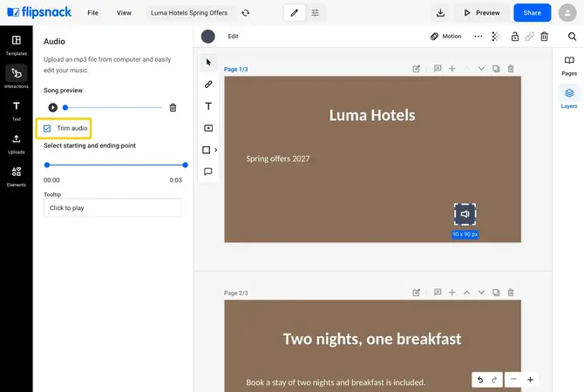The image size is (584, 392).
Task: Click the Luma Hotels Spring Offers title
Action: (189, 13)
